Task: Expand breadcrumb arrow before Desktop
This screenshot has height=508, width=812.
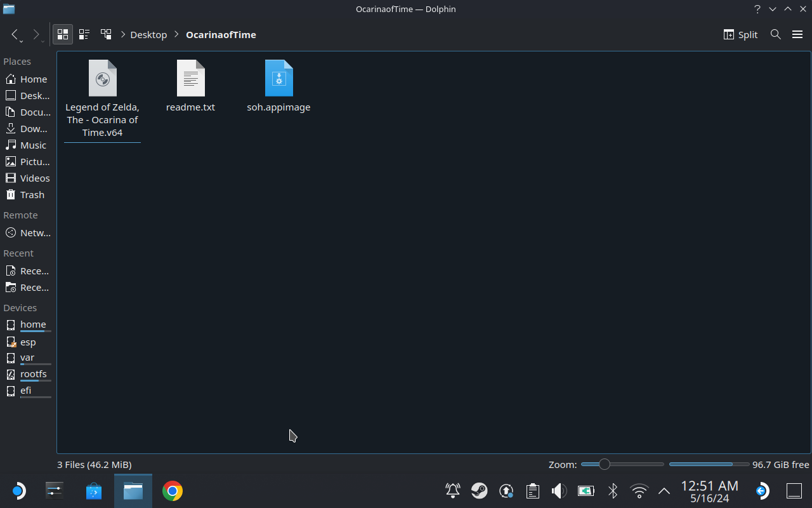Action: pos(123,34)
